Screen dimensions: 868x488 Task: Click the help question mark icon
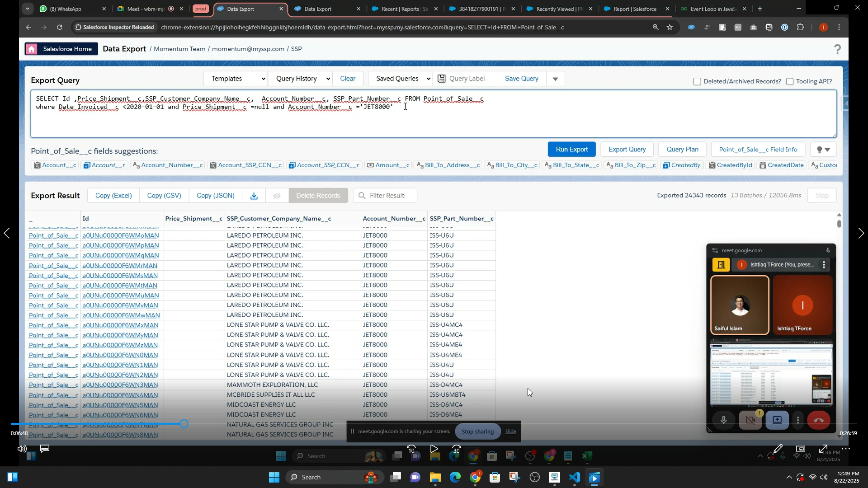click(837, 49)
